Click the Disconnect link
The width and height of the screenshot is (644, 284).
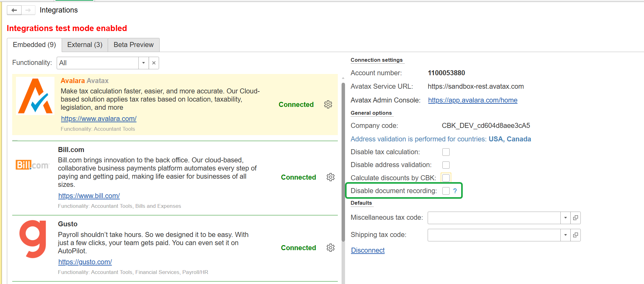point(368,250)
